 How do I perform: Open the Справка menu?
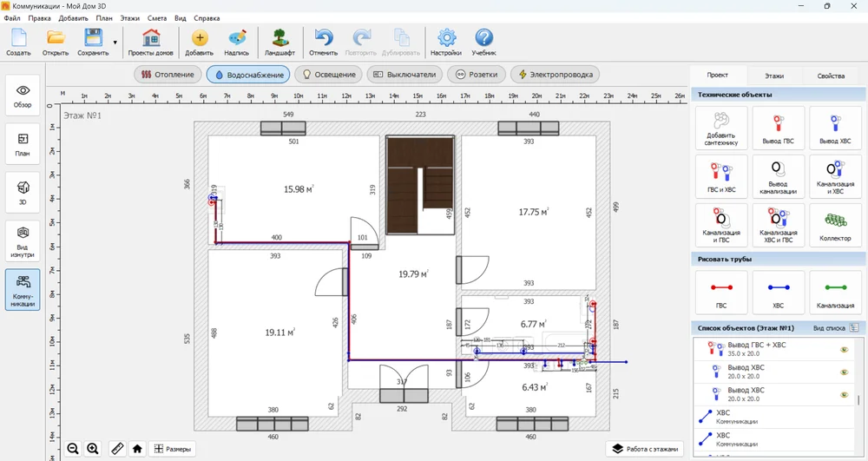coord(207,18)
